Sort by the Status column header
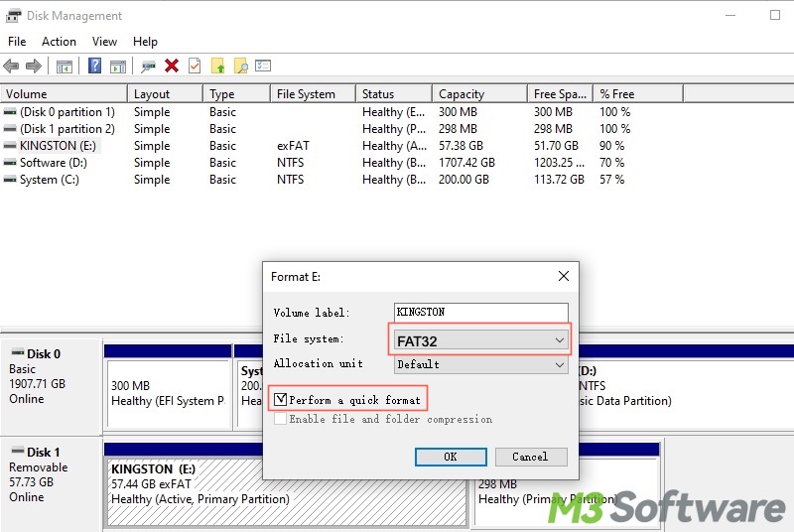 (394, 94)
